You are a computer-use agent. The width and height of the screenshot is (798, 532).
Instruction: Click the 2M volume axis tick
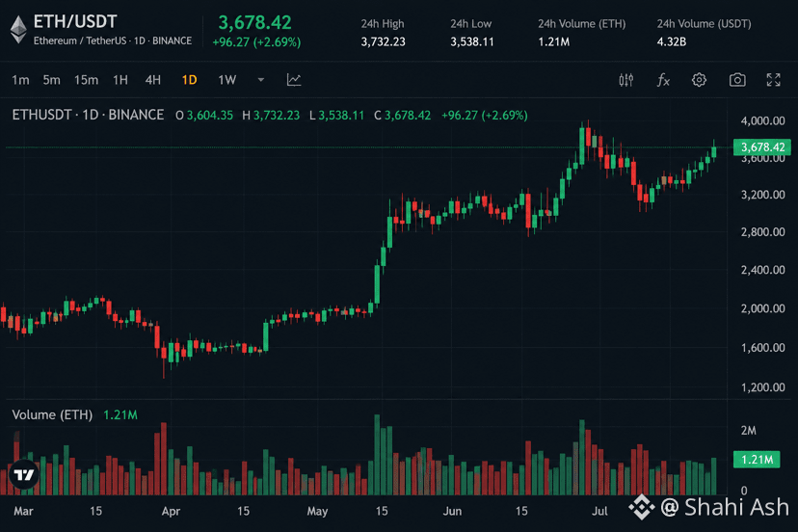[x=748, y=431]
